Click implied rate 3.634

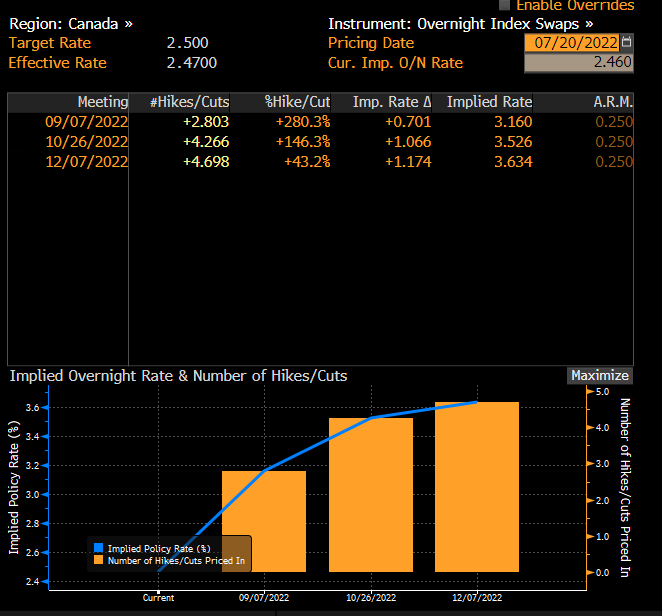513,162
